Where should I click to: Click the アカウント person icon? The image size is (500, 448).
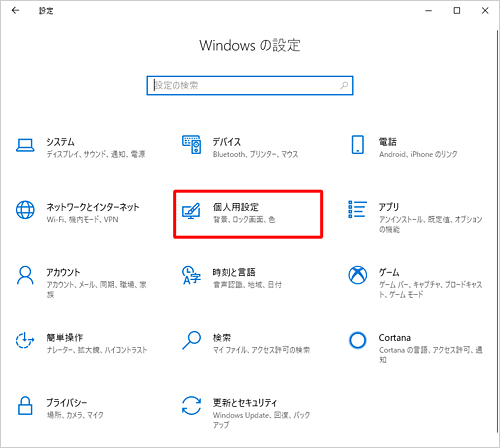(x=25, y=275)
